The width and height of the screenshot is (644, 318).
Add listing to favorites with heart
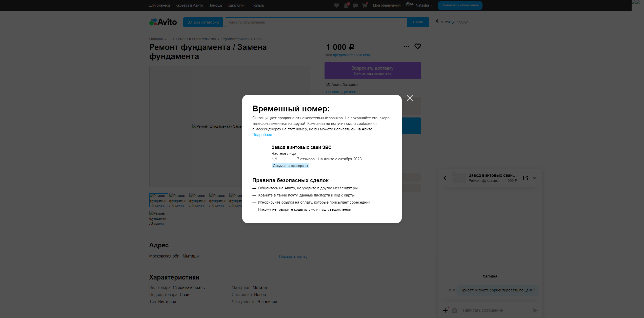417,46
